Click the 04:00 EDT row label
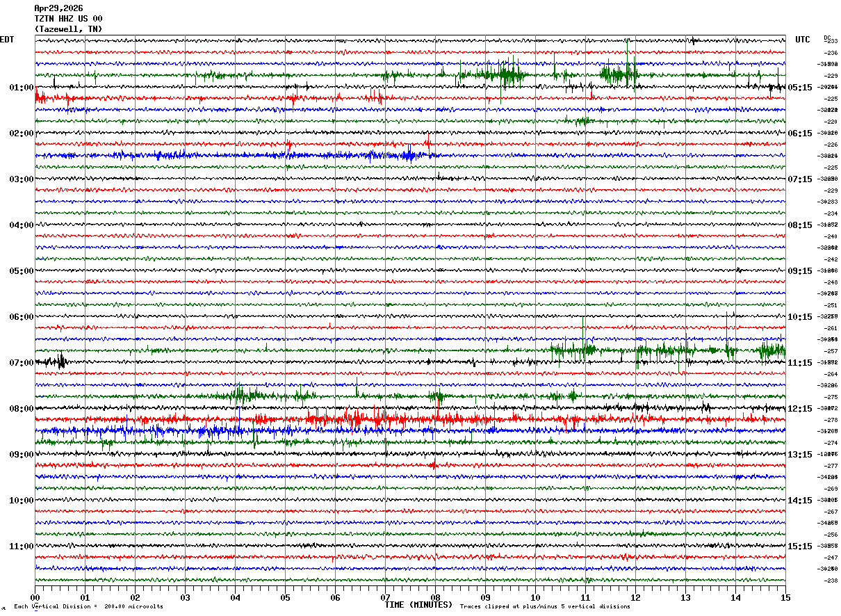Viewport: 841px width, 616px height. click(21, 225)
